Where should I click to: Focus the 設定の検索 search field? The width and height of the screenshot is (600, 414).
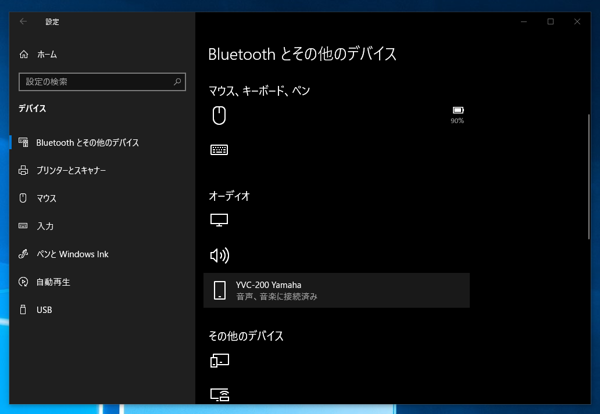102,81
